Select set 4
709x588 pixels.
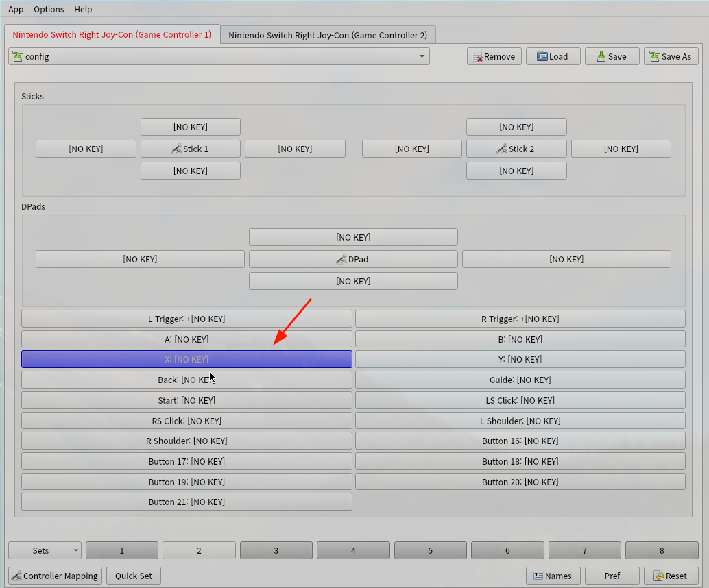pyautogui.click(x=353, y=550)
